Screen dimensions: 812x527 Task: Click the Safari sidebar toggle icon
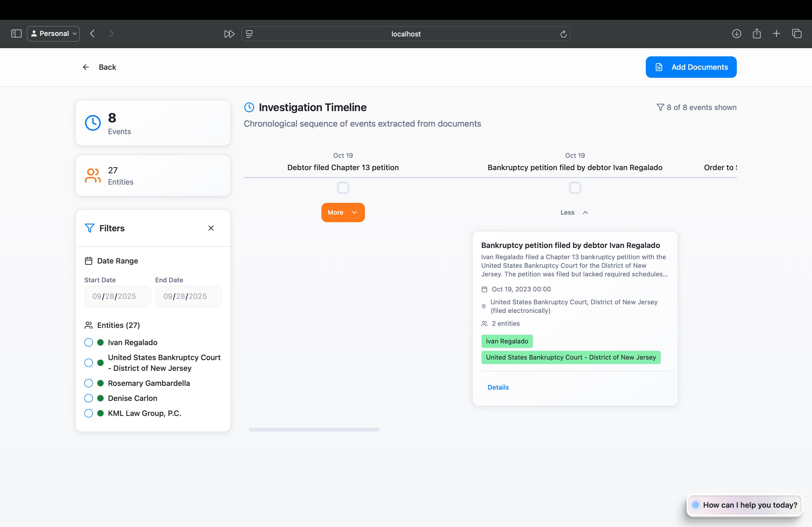(16, 33)
